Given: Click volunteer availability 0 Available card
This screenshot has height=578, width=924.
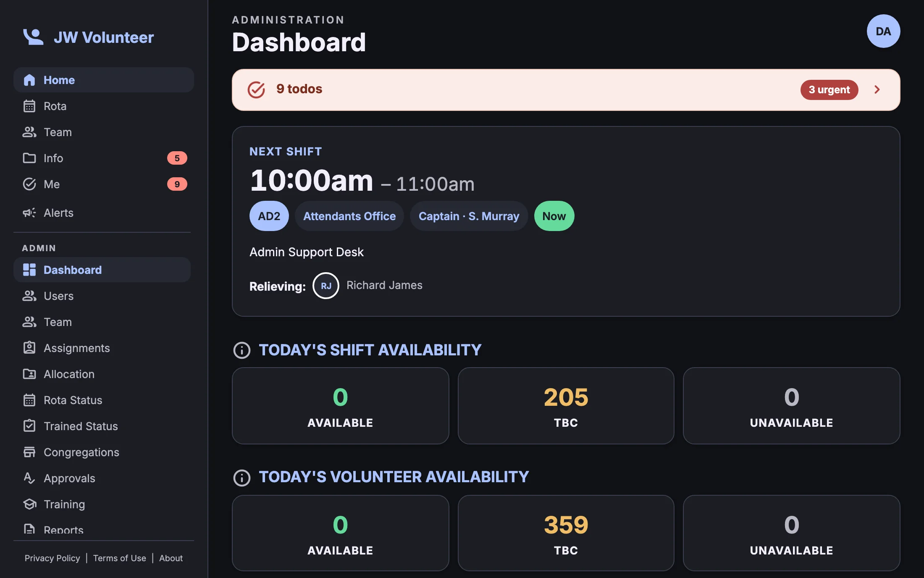Looking at the screenshot, I should pos(340,533).
